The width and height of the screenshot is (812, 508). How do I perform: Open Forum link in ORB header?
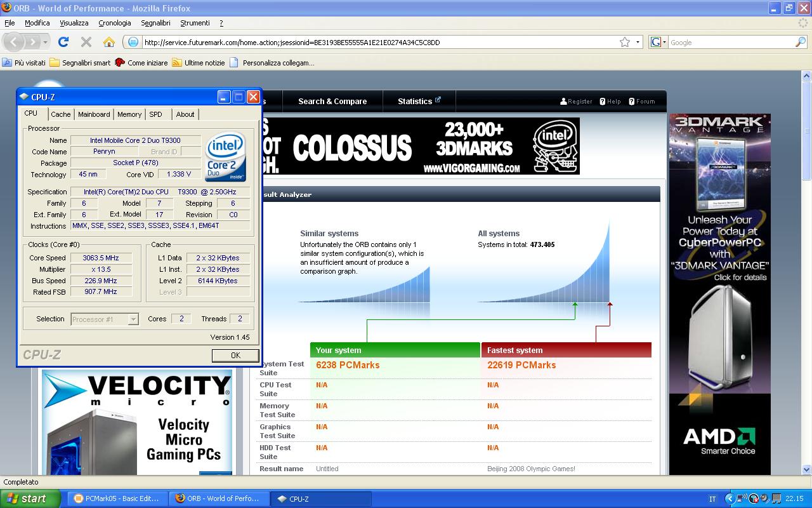click(641, 101)
